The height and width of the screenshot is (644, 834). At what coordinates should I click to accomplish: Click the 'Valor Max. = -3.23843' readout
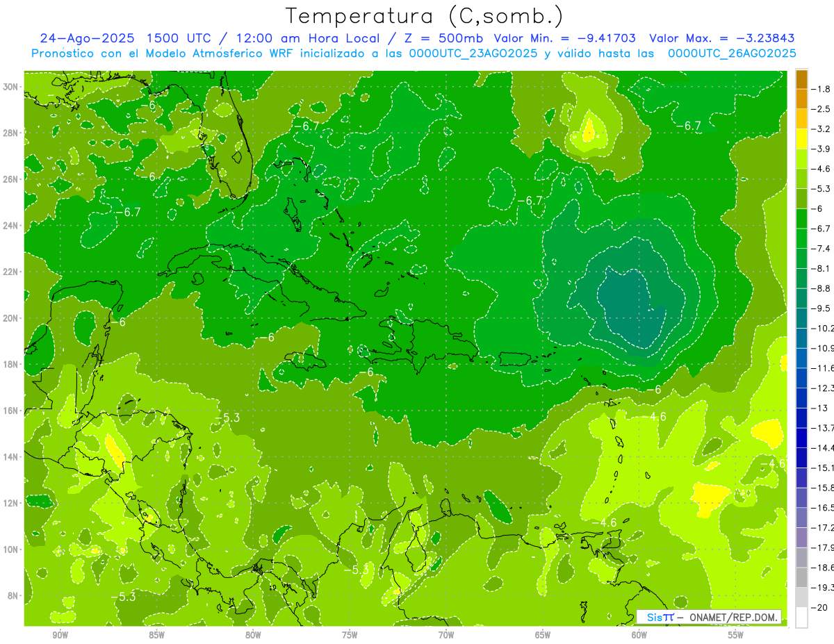pos(721,38)
